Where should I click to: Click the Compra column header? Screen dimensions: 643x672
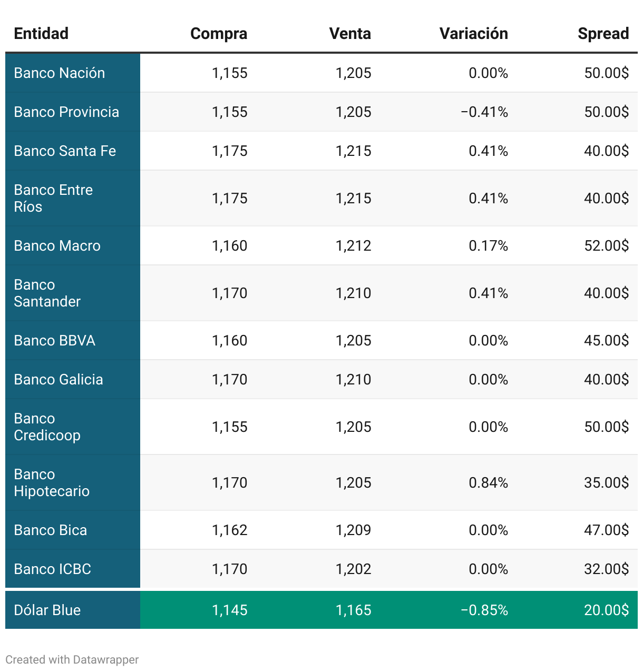coord(218,34)
